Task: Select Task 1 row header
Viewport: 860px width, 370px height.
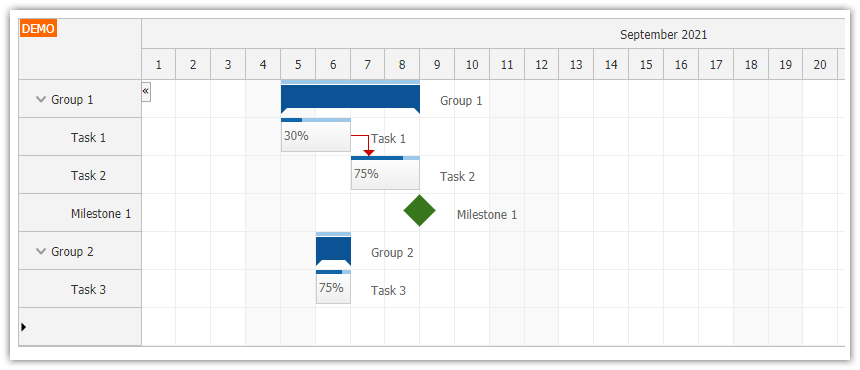Action: [x=80, y=137]
